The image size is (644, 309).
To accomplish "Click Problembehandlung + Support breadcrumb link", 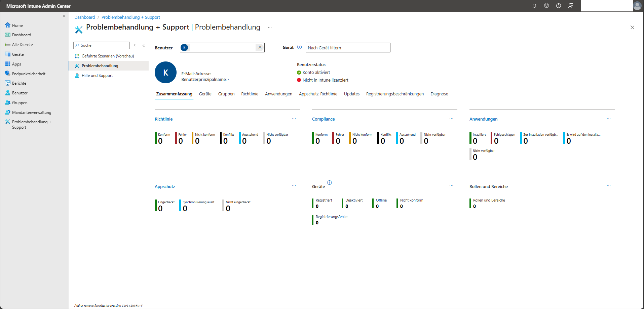I will (x=130, y=17).
